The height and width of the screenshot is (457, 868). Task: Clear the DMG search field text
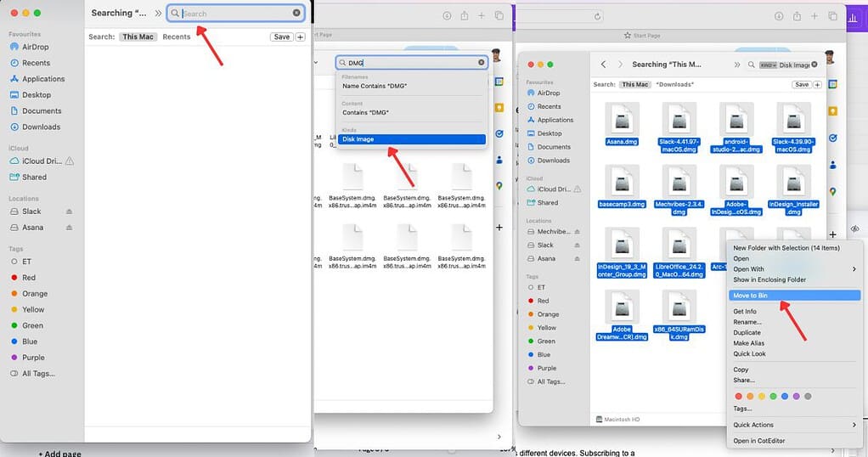[482, 62]
